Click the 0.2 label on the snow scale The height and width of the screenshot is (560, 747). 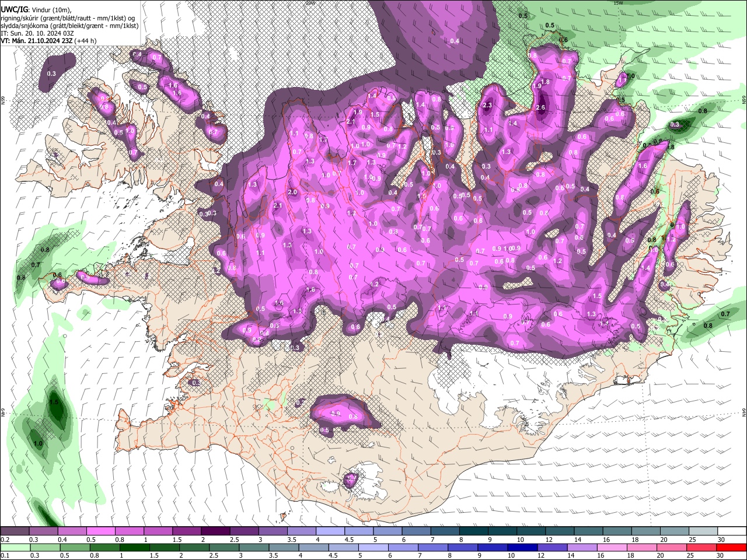pos(5,540)
